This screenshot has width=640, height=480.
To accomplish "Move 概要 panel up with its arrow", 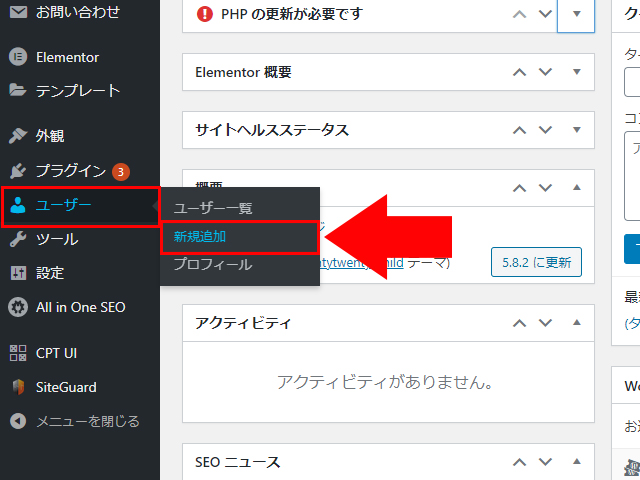I will pyautogui.click(x=519, y=188).
